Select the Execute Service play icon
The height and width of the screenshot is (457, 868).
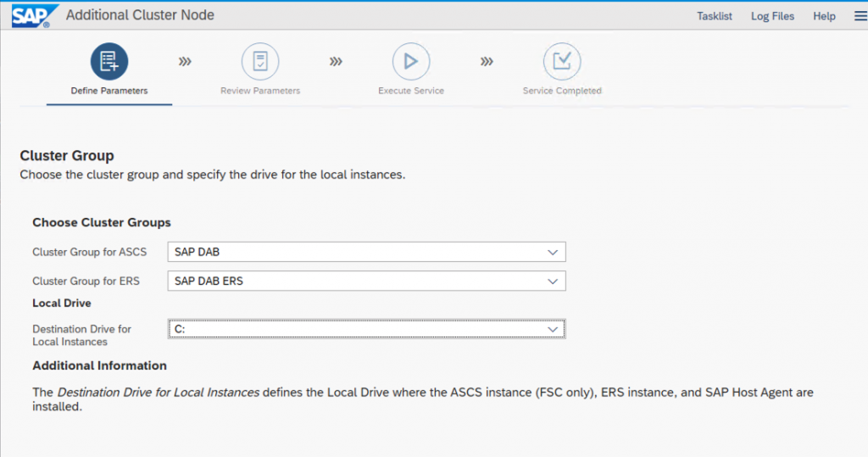(x=411, y=62)
